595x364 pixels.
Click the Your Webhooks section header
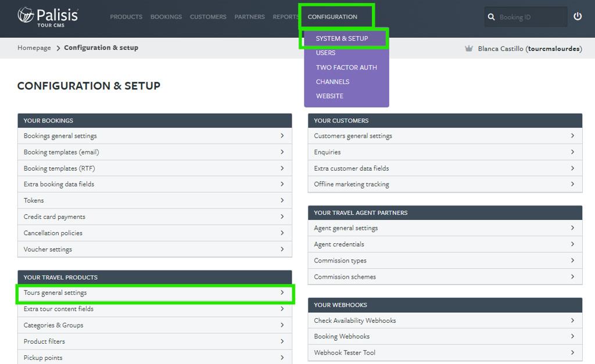pos(445,305)
